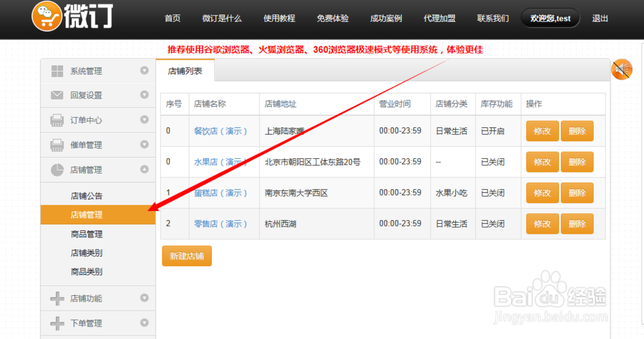Screen dimensions: 644x339
Task: Click the 回复设置 envelope icon
Action: tap(57, 95)
